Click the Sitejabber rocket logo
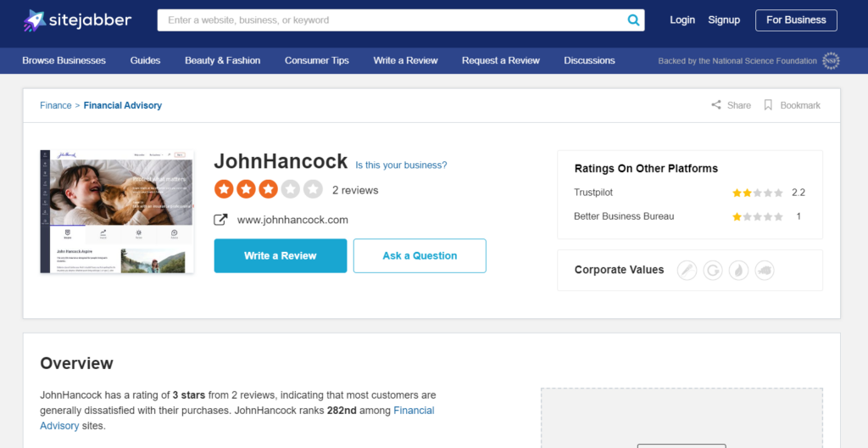 click(34, 20)
